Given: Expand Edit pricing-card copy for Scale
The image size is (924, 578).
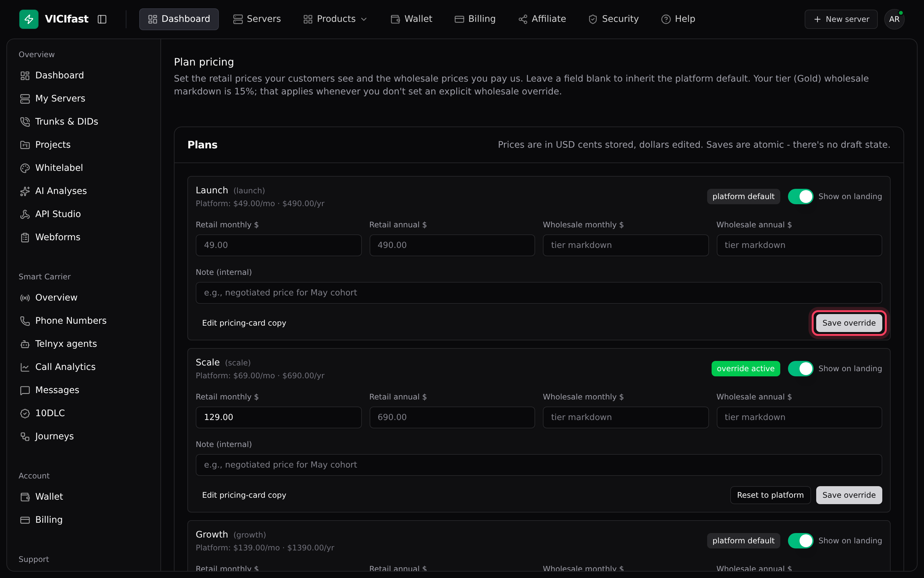Looking at the screenshot, I should (244, 495).
